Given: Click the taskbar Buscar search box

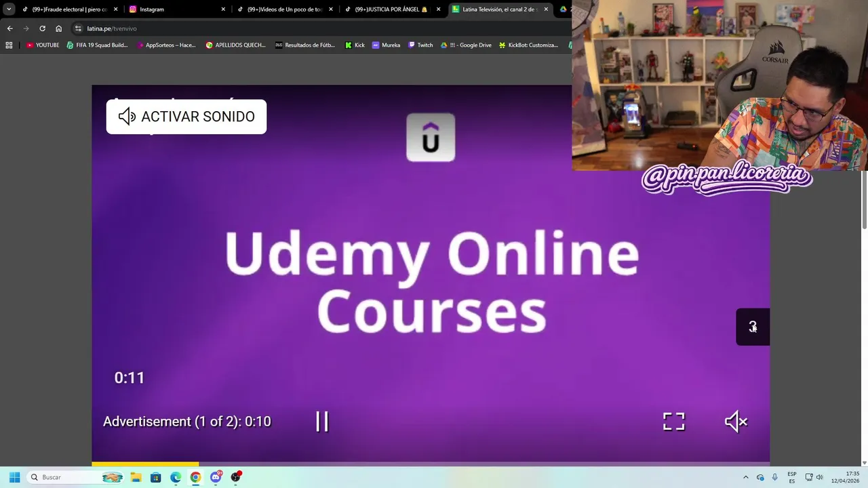Looking at the screenshot, I should click(x=77, y=477).
